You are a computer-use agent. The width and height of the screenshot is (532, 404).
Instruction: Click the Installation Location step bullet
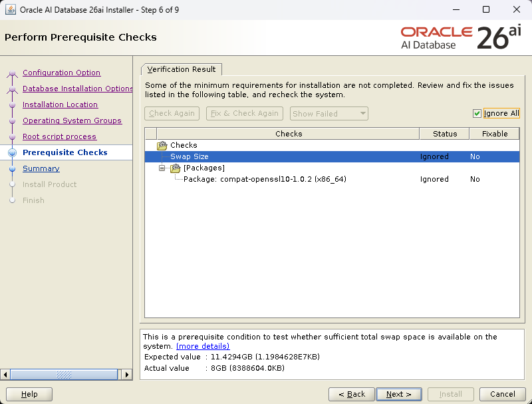point(12,105)
